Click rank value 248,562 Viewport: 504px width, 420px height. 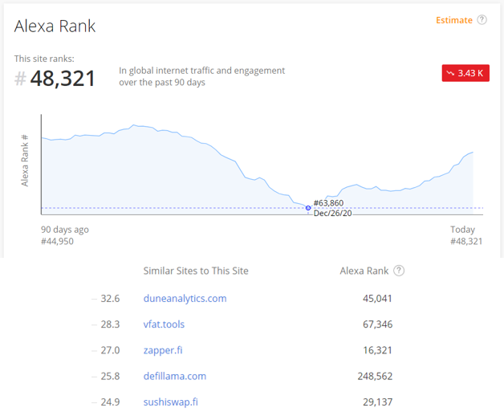point(375,376)
